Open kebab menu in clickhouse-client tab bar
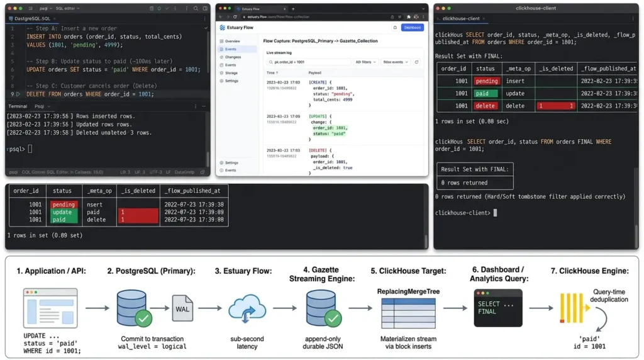This screenshot has height=360, width=644. pos(633,18)
